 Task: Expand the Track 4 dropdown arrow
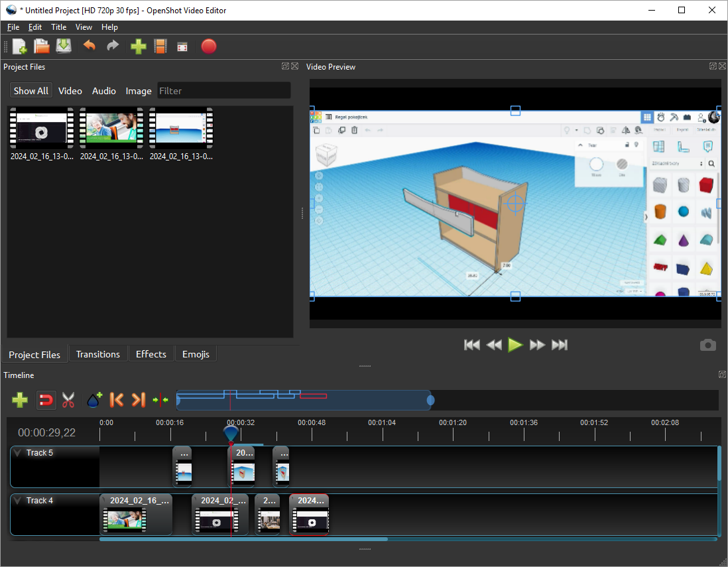[18, 501]
